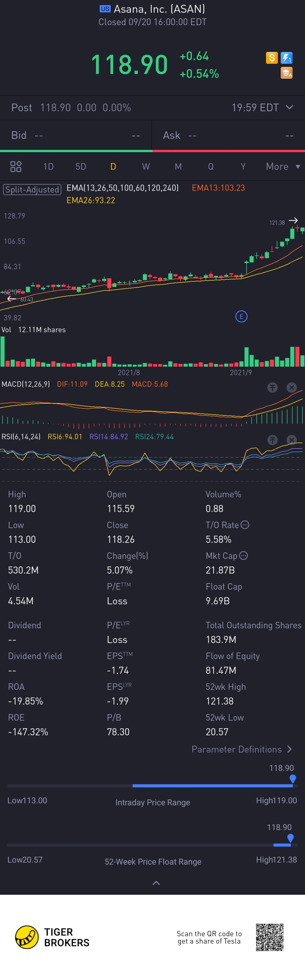Open EMA indicator settings label
The width and height of the screenshot is (305, 980).
coord(122,188)
